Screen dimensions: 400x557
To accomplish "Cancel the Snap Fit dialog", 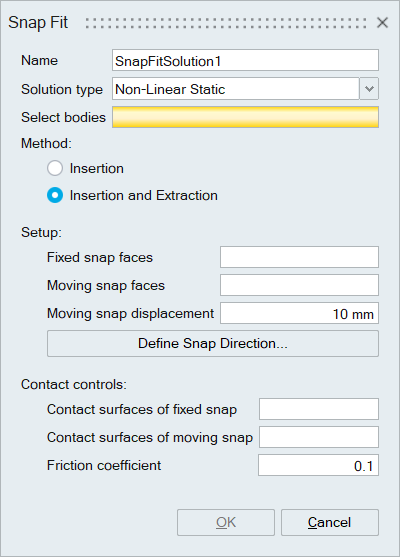I will [330, 523].
